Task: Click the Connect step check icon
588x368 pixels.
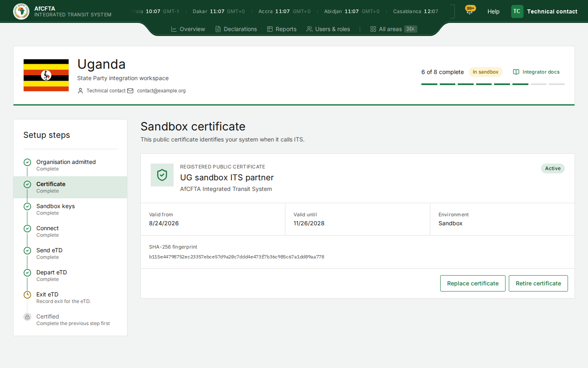Action: click(x=27, y=229)
